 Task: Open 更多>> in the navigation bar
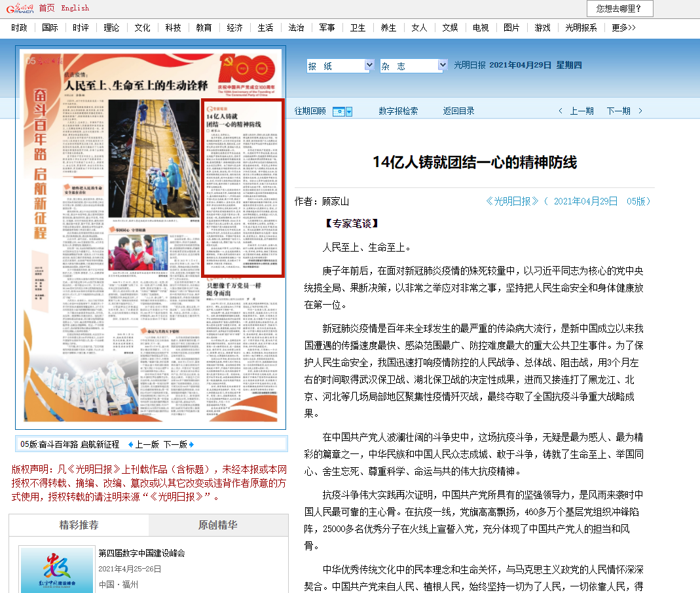click(623, 28)
